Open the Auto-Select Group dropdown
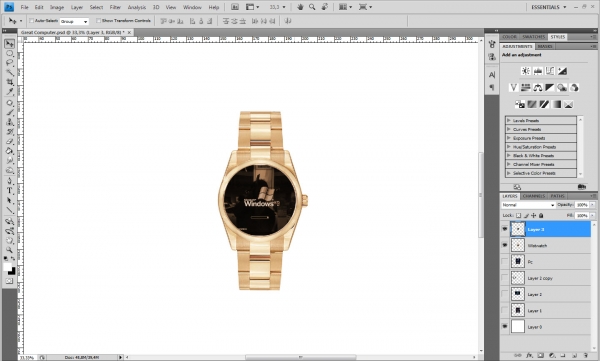This screenshot has height=361, width=600. pyautogui.click(x=74, y=21)
